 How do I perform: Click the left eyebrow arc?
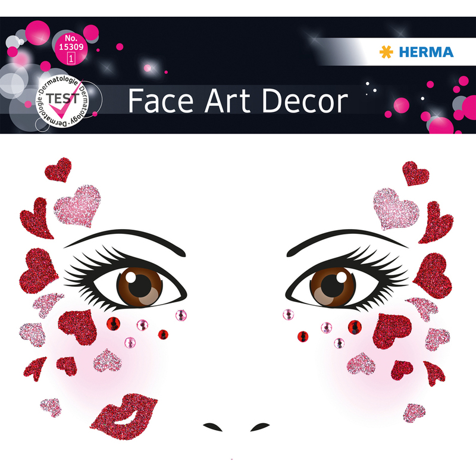tap(124, 242)
